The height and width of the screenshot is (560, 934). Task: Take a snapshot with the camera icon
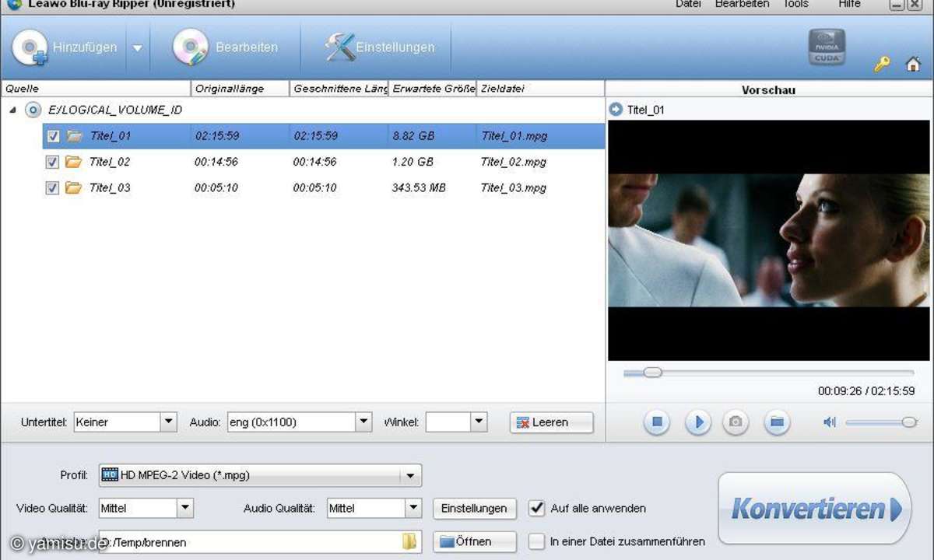[x=736, y=422]
